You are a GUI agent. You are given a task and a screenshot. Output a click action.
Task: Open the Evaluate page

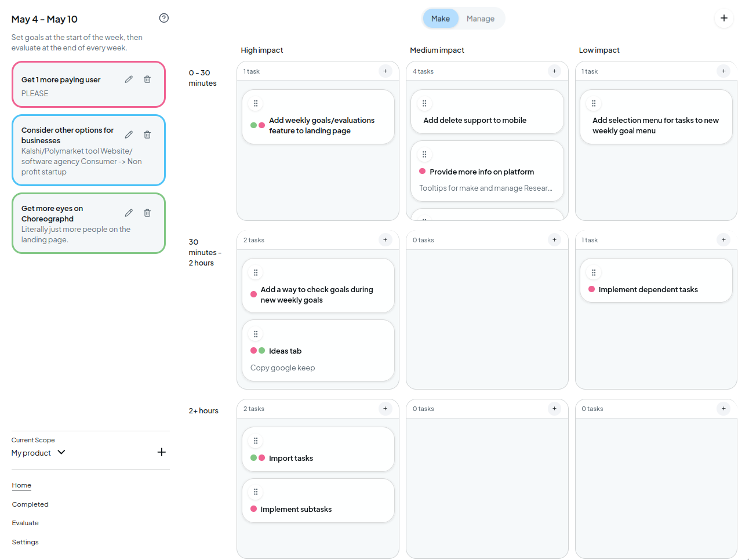[x=26, y=523]
